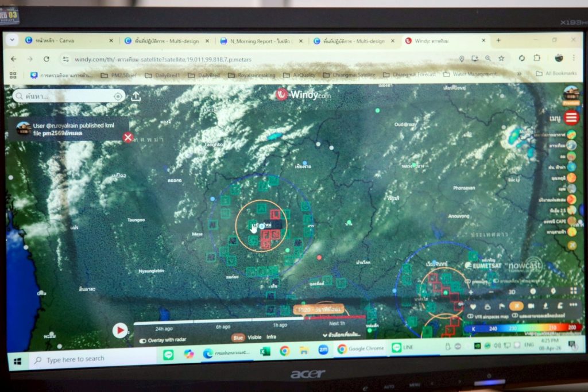The width and height of the screenshot is (588, 392).
Task: Open the Royalrainmaking bookmark folder
Action: click(x=247, y=75)
